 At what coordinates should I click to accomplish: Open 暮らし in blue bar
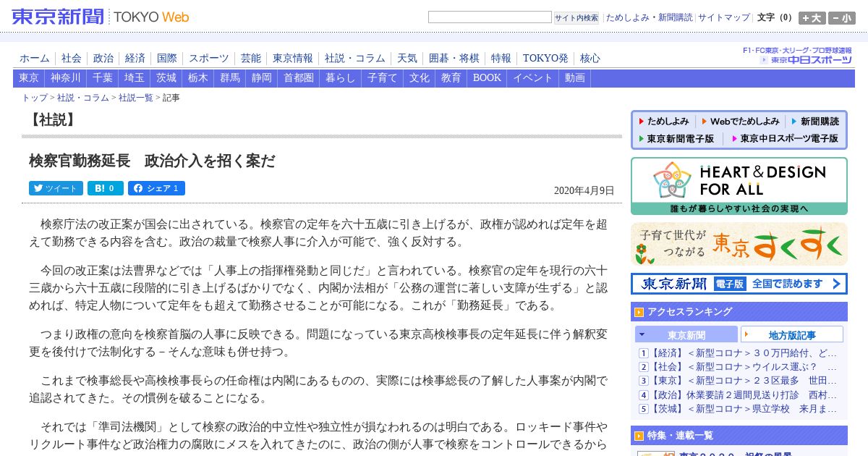341,78
